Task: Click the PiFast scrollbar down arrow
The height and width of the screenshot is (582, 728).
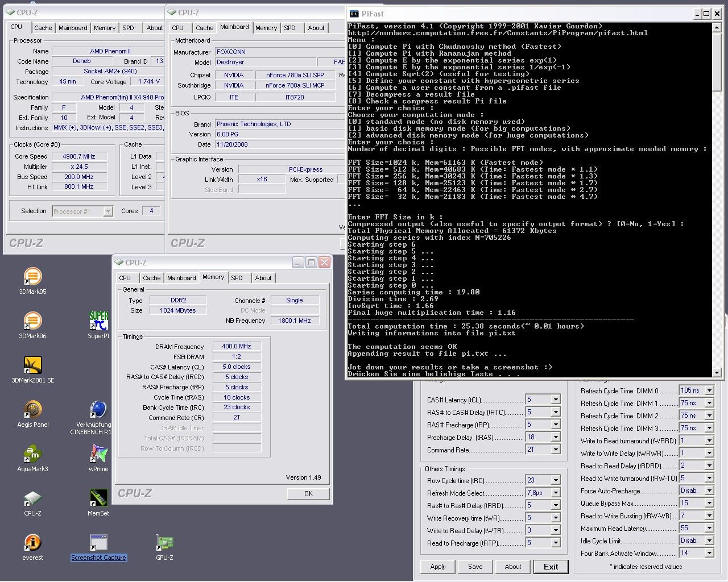Action: pyautogui.click(x=717, y=373)
